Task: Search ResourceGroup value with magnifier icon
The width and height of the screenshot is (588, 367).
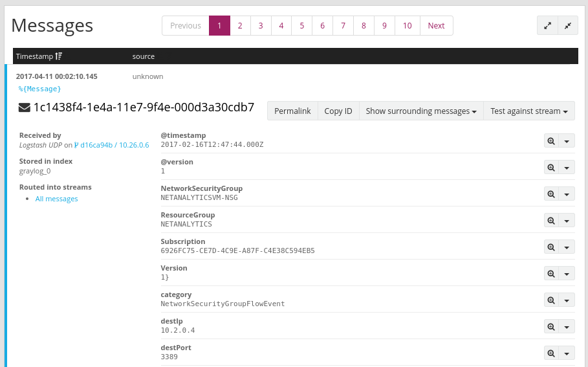Action: coord(551,221)
